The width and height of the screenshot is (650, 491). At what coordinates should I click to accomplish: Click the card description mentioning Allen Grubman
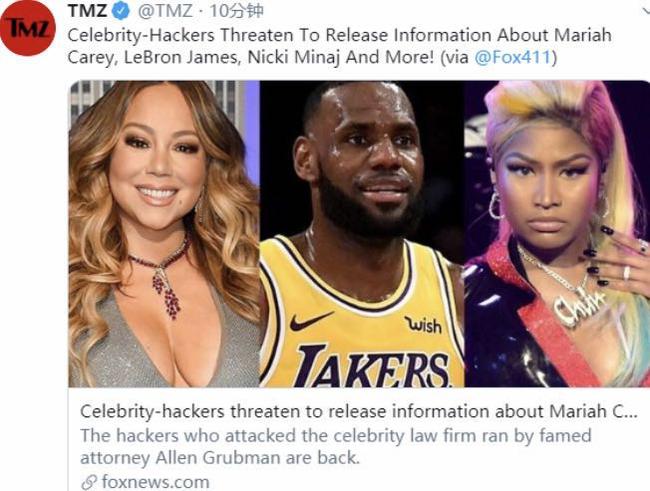coord(336,447)
